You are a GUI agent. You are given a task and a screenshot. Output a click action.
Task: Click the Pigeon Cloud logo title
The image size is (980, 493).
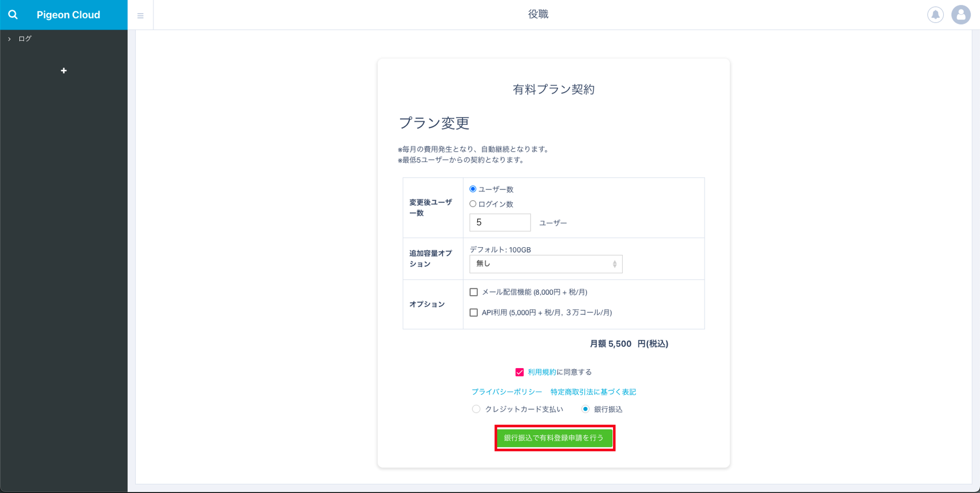click(68, 15)
